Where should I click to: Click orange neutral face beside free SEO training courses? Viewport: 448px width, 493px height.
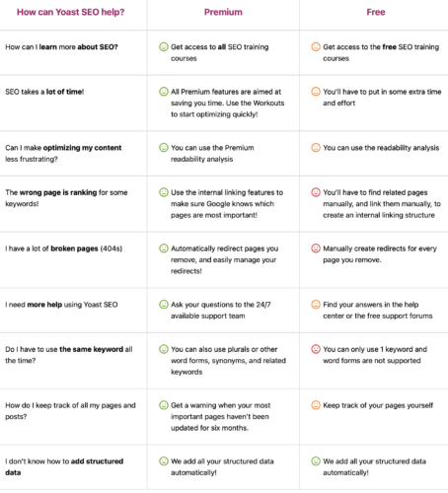tap(316, 46)
